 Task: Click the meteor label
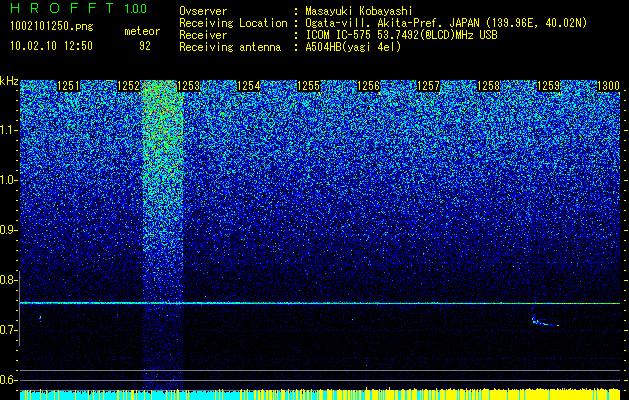(142, 31)
